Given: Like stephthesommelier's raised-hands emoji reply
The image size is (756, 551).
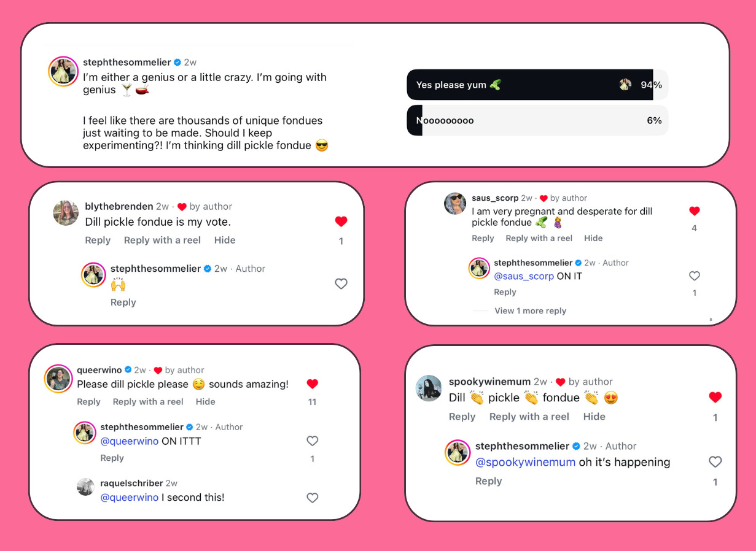Looking at the screenshot, I should (x=341, y=283).
